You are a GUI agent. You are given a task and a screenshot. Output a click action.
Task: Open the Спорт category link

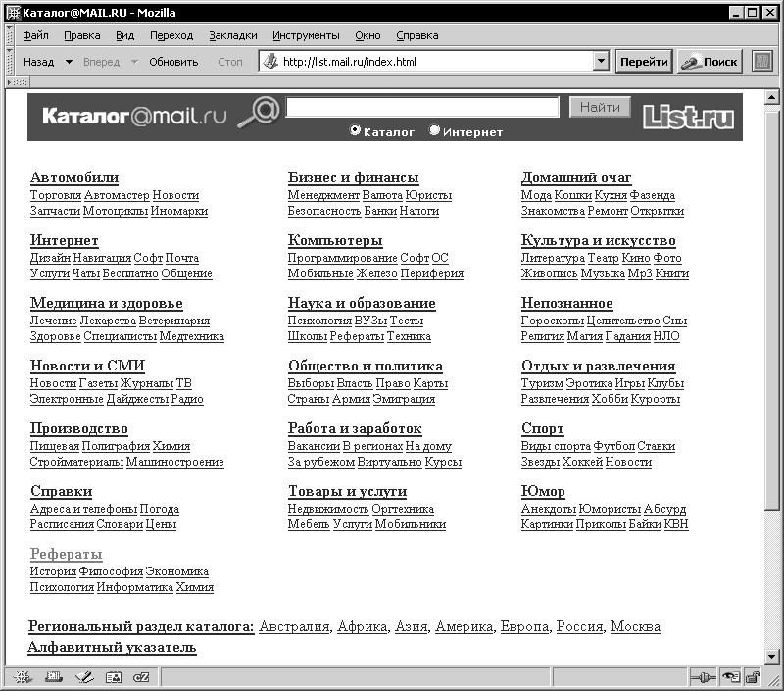[543, 428]
